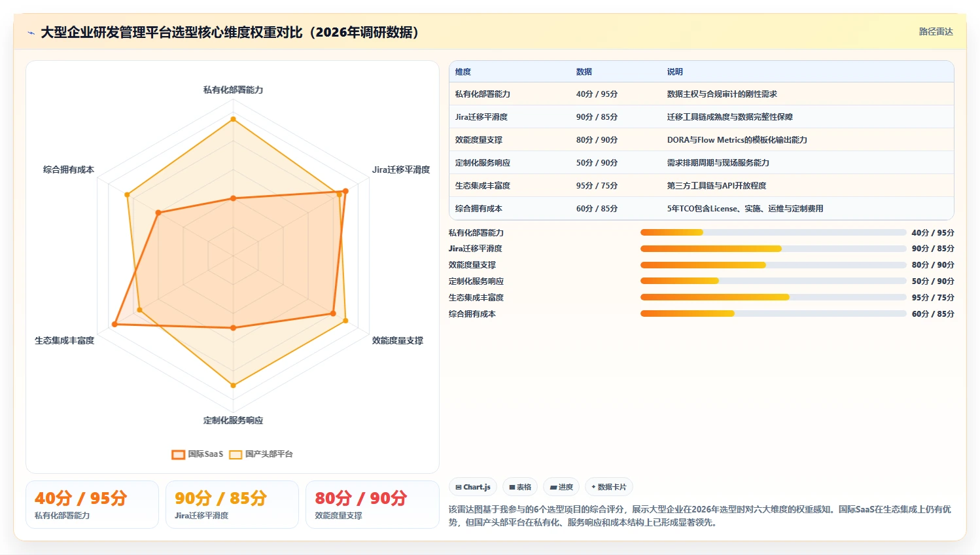Click 迁移工具链成熟度与数据完整性保障 description
Screen dimensions: 980x555
coord(730,117)
